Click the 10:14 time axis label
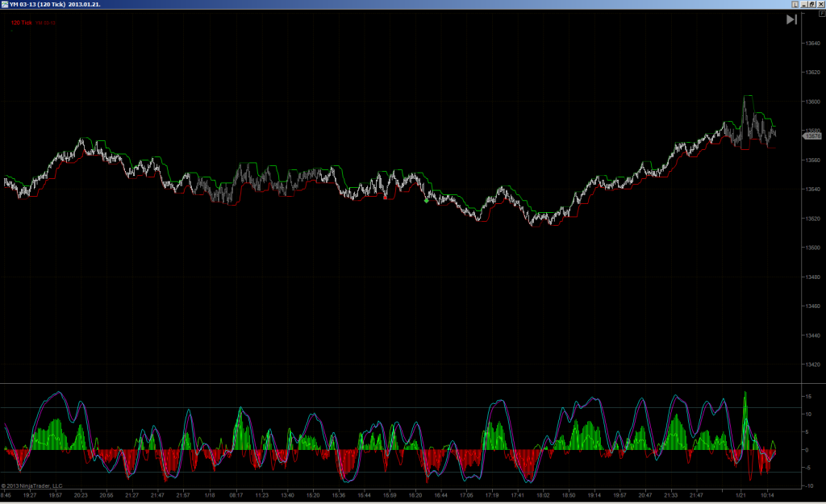This screenshot has width=826, height=504. pos(767,495)
